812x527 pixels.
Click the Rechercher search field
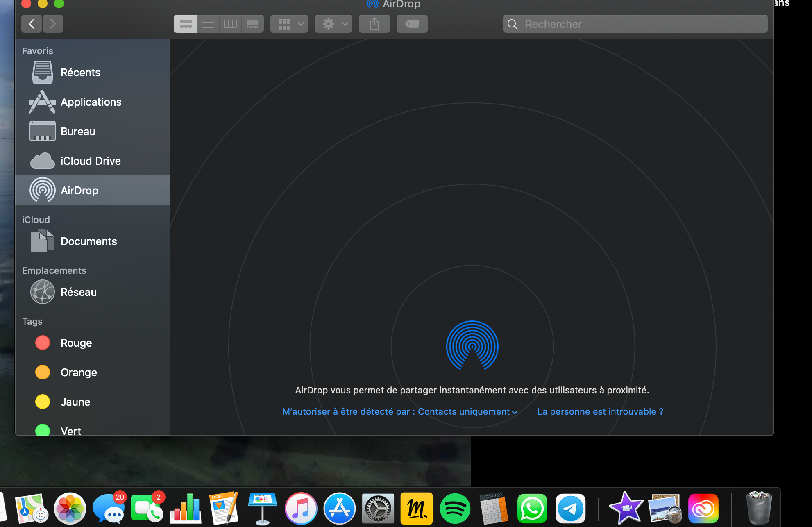tap(635, 24)
